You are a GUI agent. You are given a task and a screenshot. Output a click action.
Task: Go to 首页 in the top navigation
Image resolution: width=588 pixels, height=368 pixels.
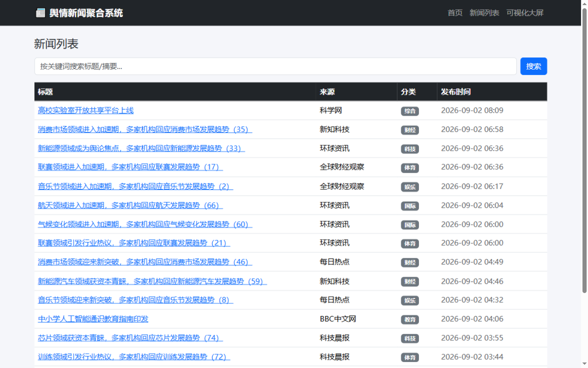click(x=455, y=13)
